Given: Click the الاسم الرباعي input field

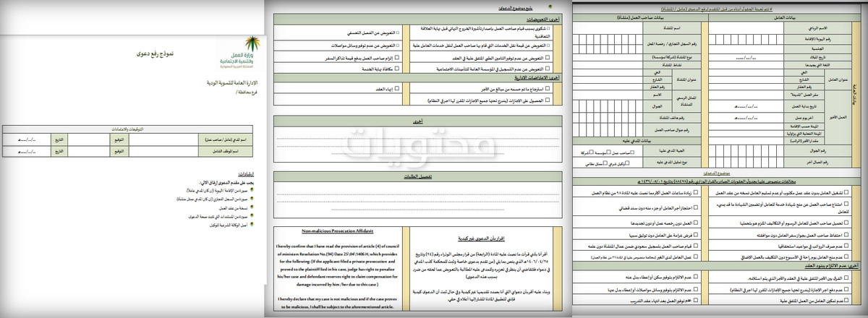Looking at the screenshot, I should pyautogui.click(x=746, y=28).
